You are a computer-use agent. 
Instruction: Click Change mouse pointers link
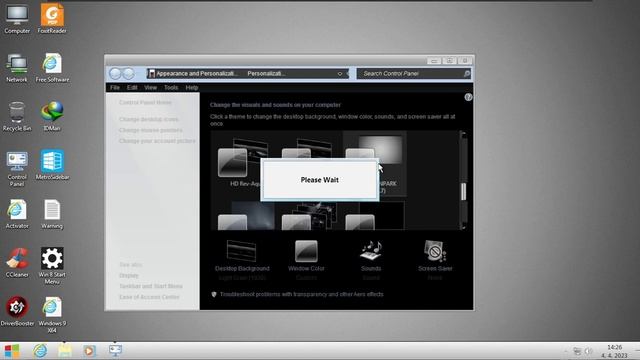pyautogui.click(x=151, y=130)
